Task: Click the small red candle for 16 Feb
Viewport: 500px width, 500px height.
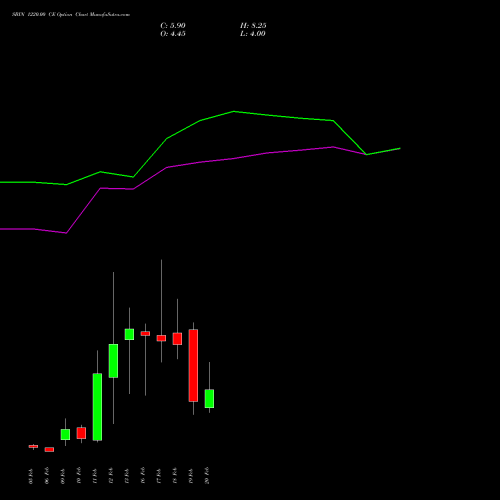Action: [x=145, y=333]
